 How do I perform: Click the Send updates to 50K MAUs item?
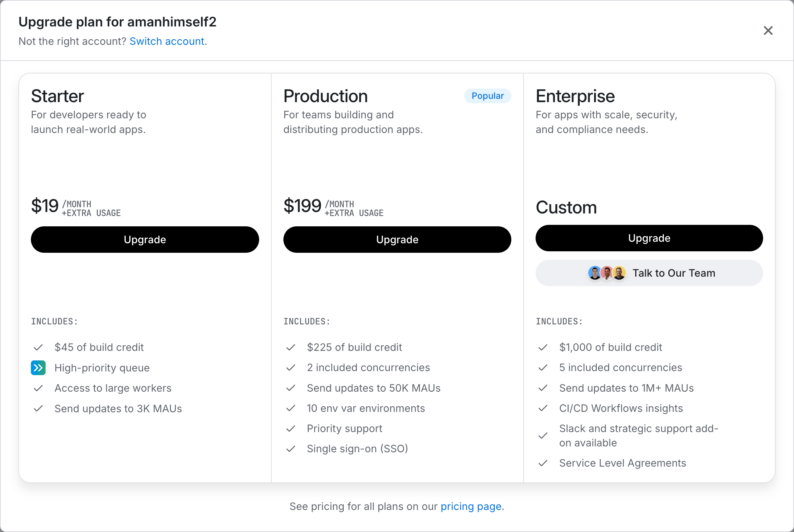[x=373, y=388]
